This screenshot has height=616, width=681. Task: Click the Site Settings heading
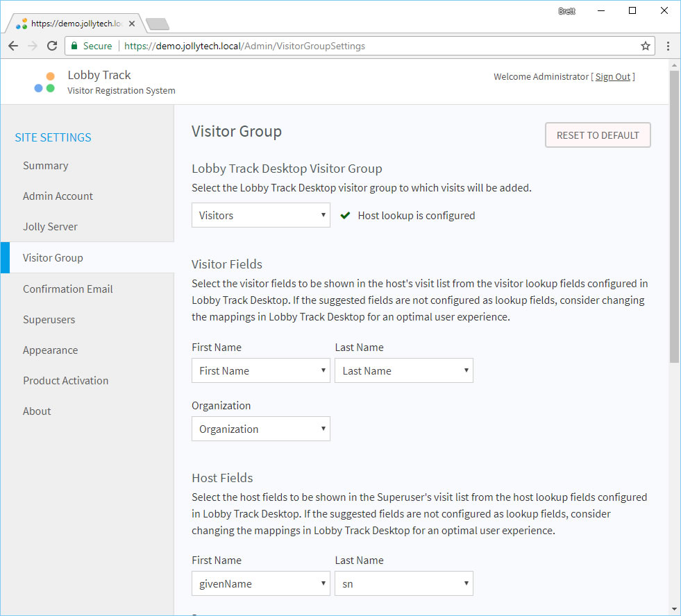pos(53,137)
